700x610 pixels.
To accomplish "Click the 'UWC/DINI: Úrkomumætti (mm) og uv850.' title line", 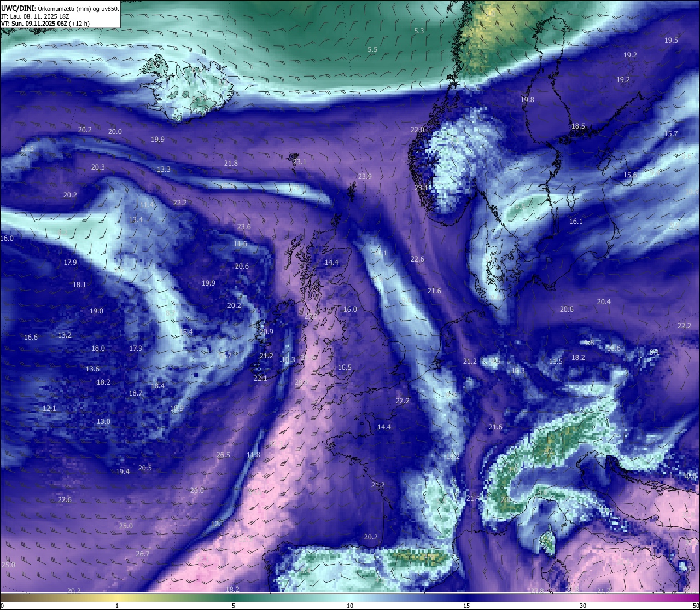I will (60, 9).
